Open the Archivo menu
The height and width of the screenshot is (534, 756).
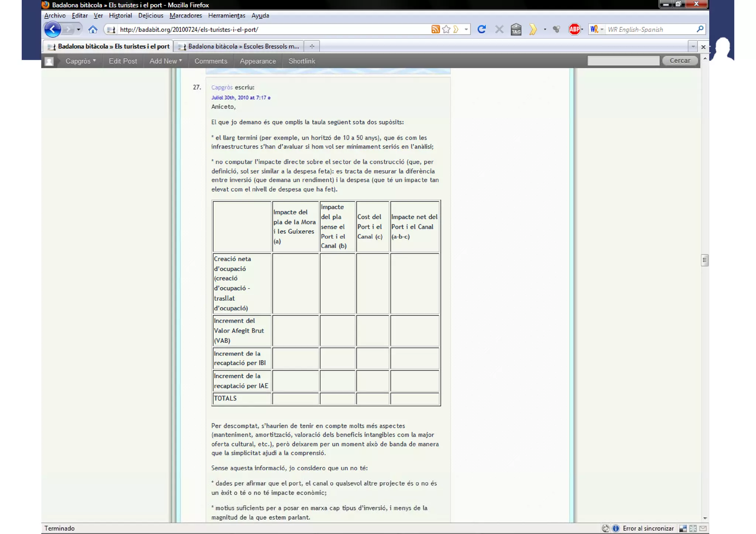tap(55, 15)
